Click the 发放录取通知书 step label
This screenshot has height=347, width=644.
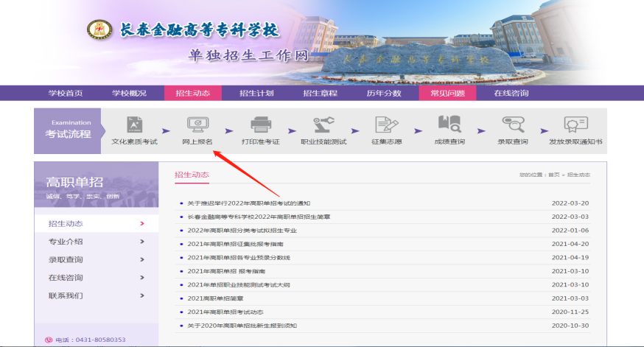(x=575, y=141)
